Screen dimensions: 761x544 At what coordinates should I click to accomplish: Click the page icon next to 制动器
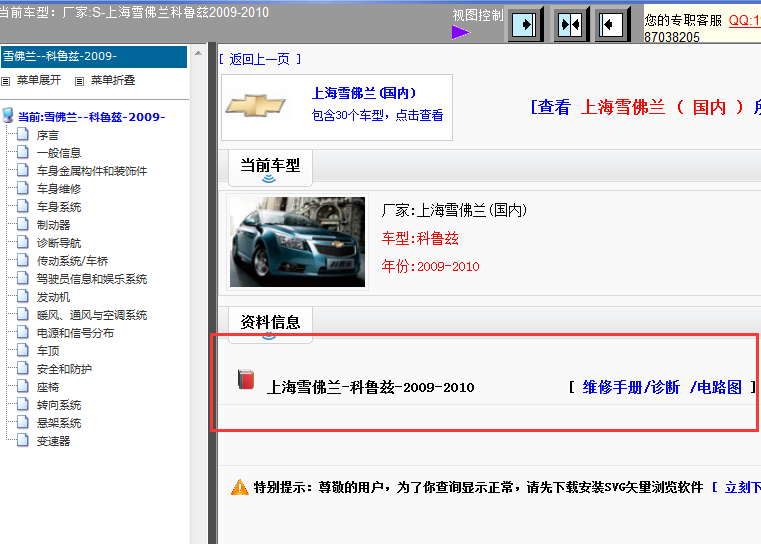point(23,224)
